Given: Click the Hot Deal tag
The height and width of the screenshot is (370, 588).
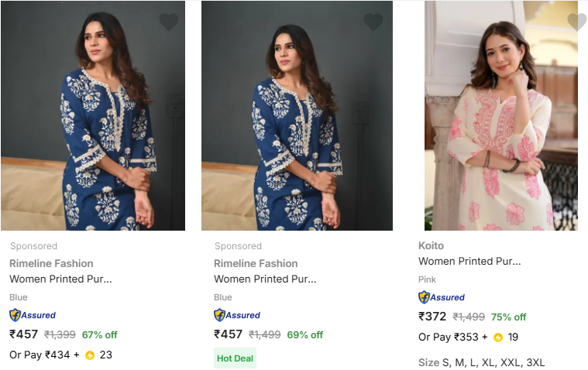Looking at the screenshot, I should pyautogui.click(x=235, y=358).
